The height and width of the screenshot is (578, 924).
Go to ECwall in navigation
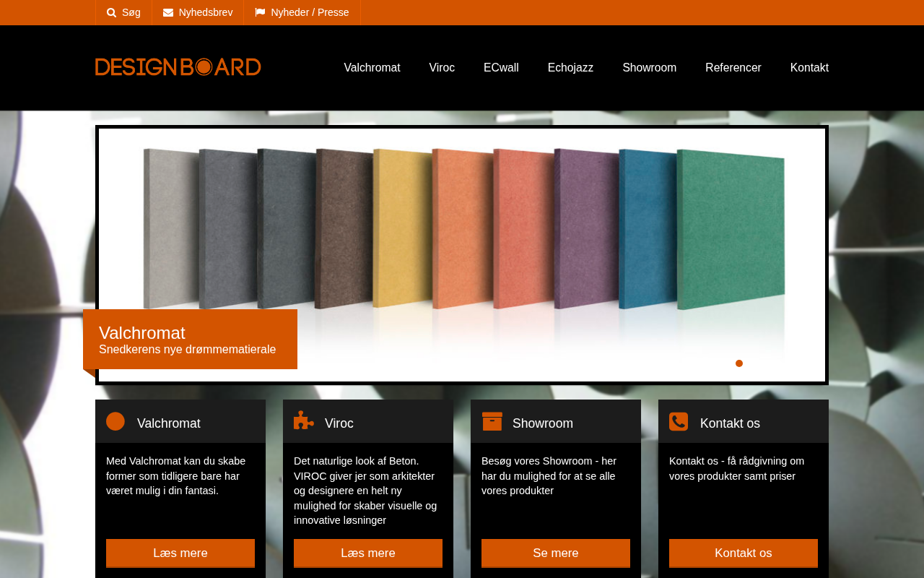(x=501, y=68)
